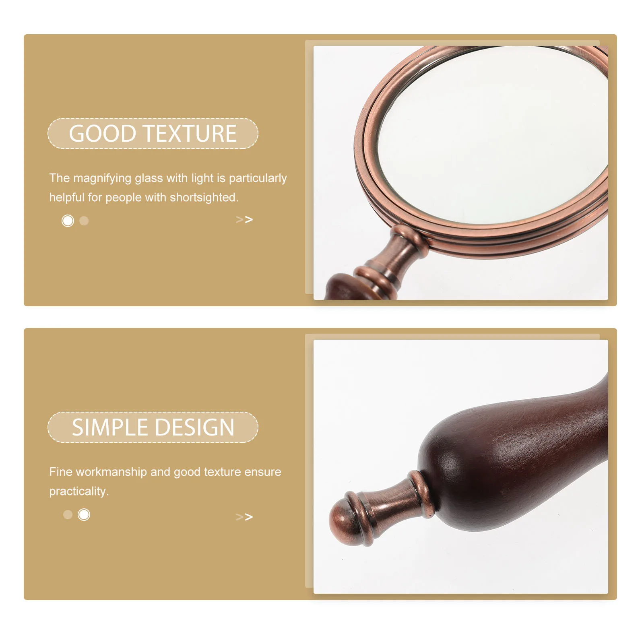The height and width of the screenshot is (644, 644).
Task: Click the GOOD TEXTURE heading badge
Action: click(153, 133)
